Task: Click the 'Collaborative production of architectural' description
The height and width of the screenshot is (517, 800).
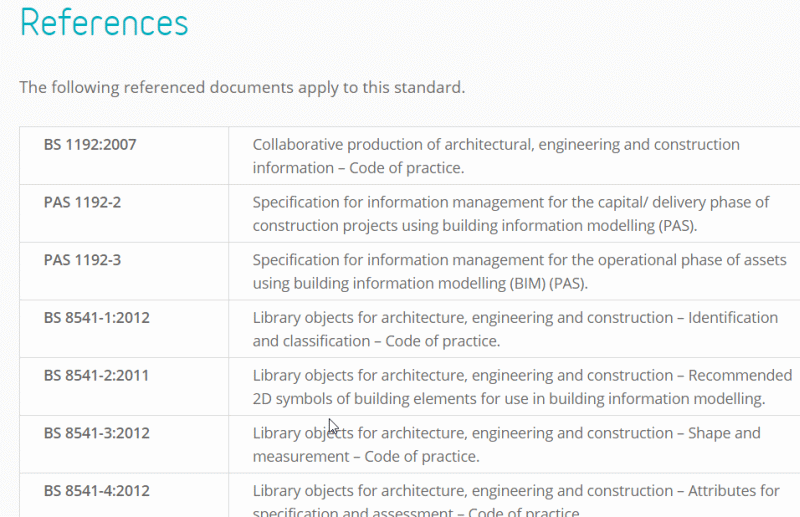Action: (x=496, y=156)
